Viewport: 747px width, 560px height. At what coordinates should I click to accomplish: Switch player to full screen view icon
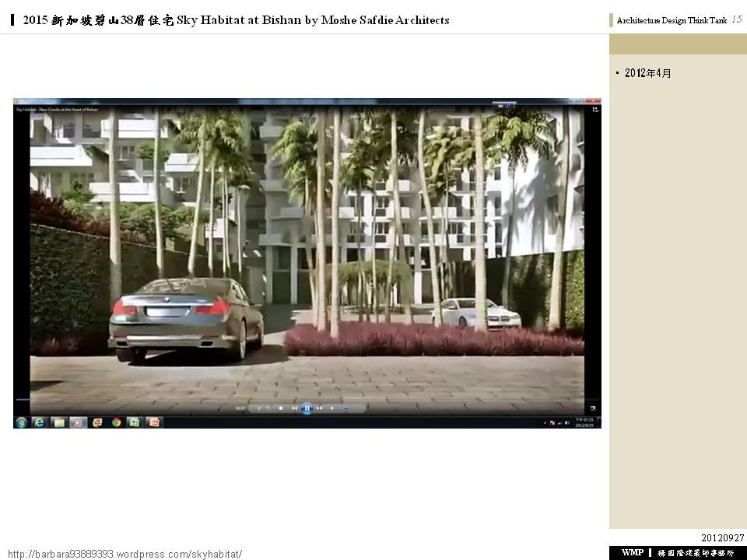593,408
